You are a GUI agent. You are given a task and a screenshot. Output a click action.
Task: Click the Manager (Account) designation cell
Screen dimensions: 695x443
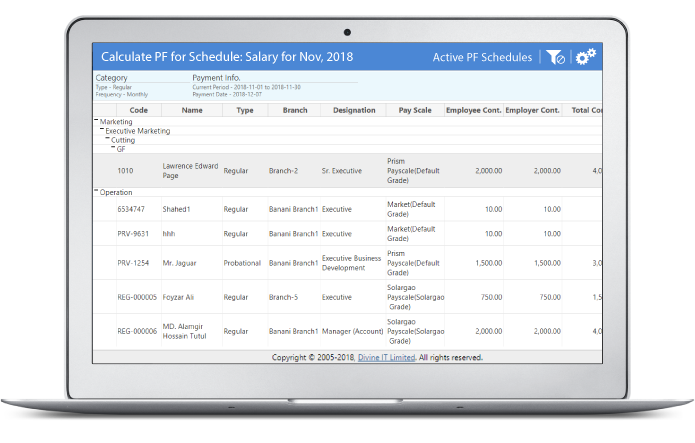[x=354, y=331]
